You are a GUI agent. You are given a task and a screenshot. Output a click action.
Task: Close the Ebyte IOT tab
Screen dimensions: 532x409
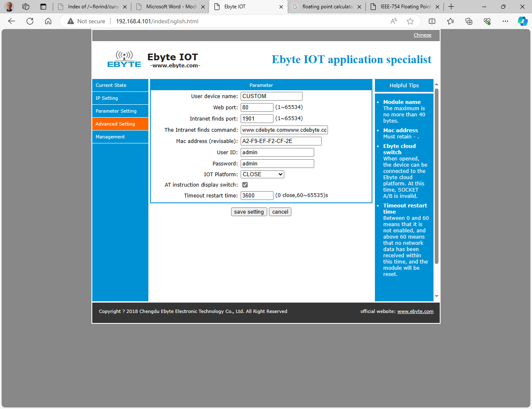pyautogui.click(x=281, y=7)
